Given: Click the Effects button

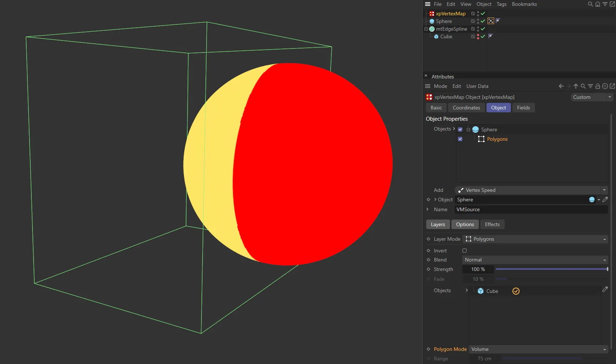Looking at the screenshot, I should click(x=492, y=224).
